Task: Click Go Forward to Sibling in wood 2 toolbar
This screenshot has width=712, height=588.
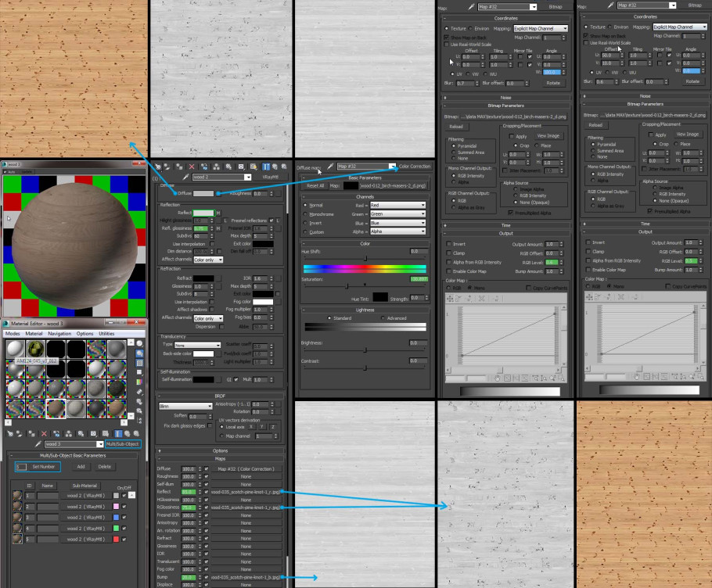Action: (x=284, y=167)
